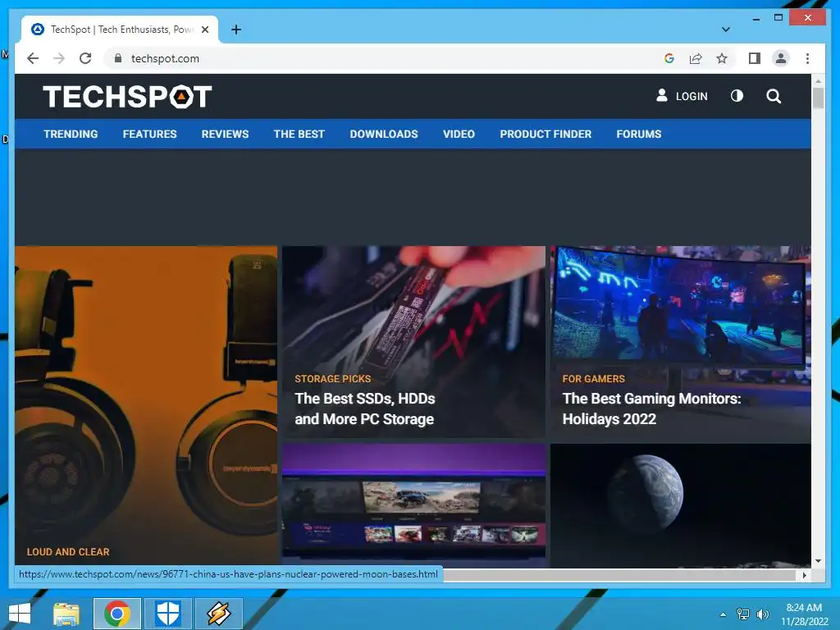Open the game streaming screen thumbnail
This screenshot has height=630, width=840.
[x=413, y=505]
